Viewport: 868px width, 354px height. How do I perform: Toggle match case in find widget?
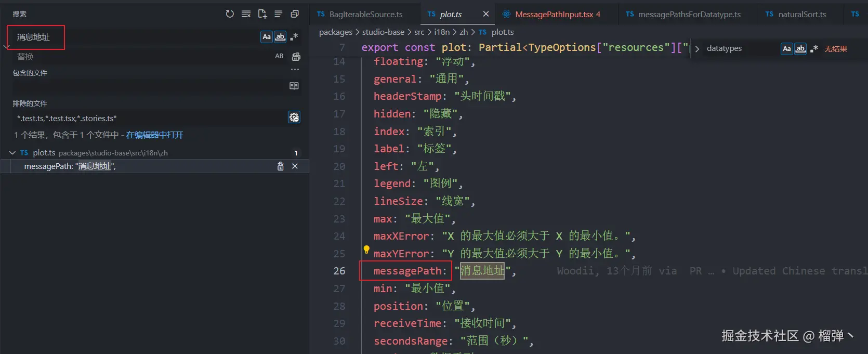[787, 48]
